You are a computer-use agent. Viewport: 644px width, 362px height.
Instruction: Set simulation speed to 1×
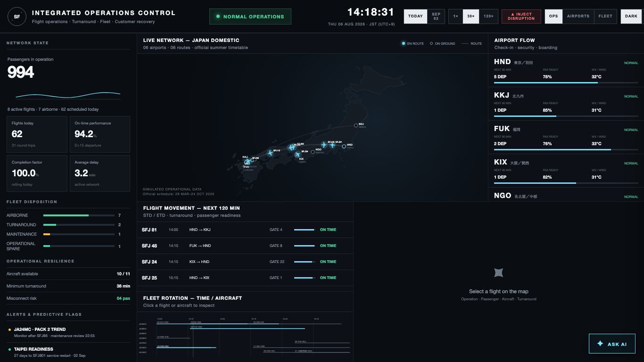coord(455,16)
